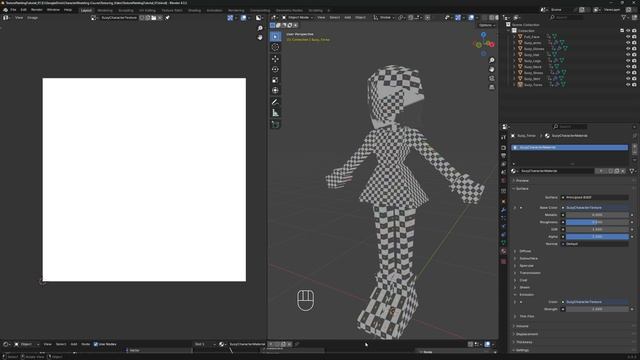Click the image editor View menu

(x=19, y=18)
